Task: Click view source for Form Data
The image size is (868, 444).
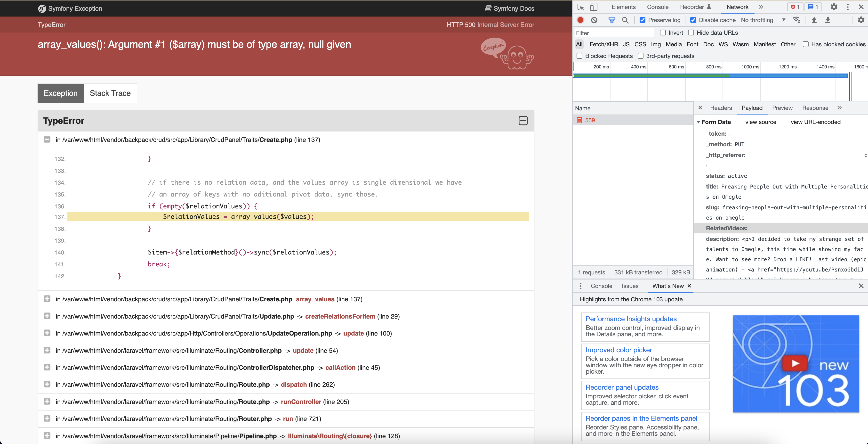Action: click(761, 122)
